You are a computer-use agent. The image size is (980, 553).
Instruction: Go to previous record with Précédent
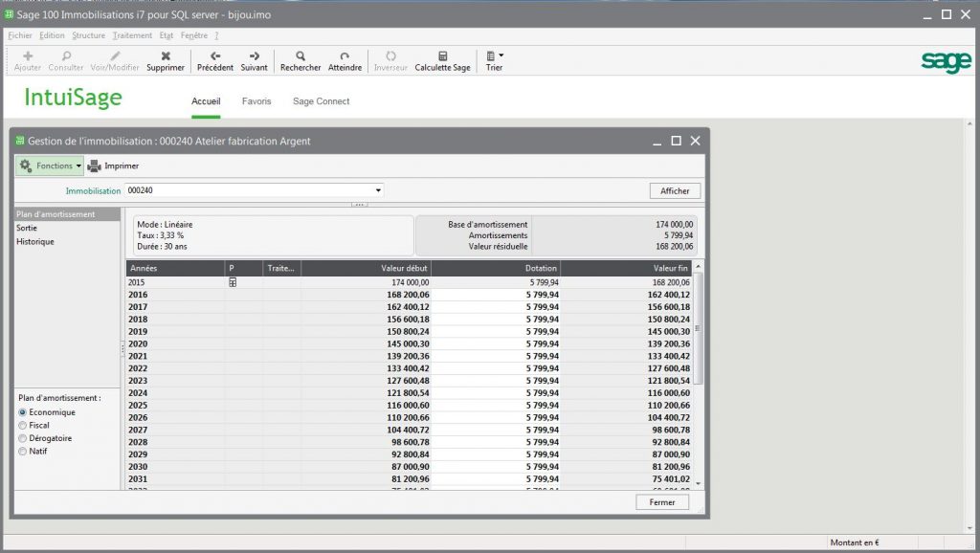215,60
